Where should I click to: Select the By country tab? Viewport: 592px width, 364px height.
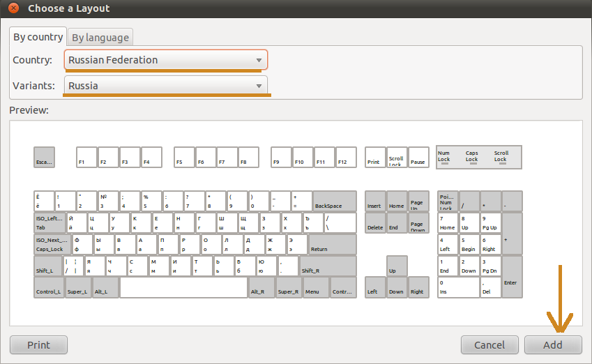(x=38, y=37)
